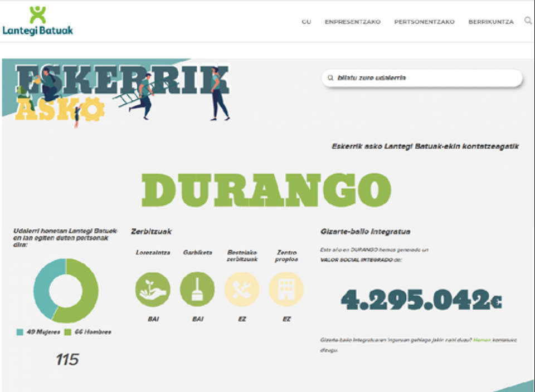Click the teal '49 Mujeres' legend swatch
Viewport: 535px width, 392px height.
coord(20,332)
